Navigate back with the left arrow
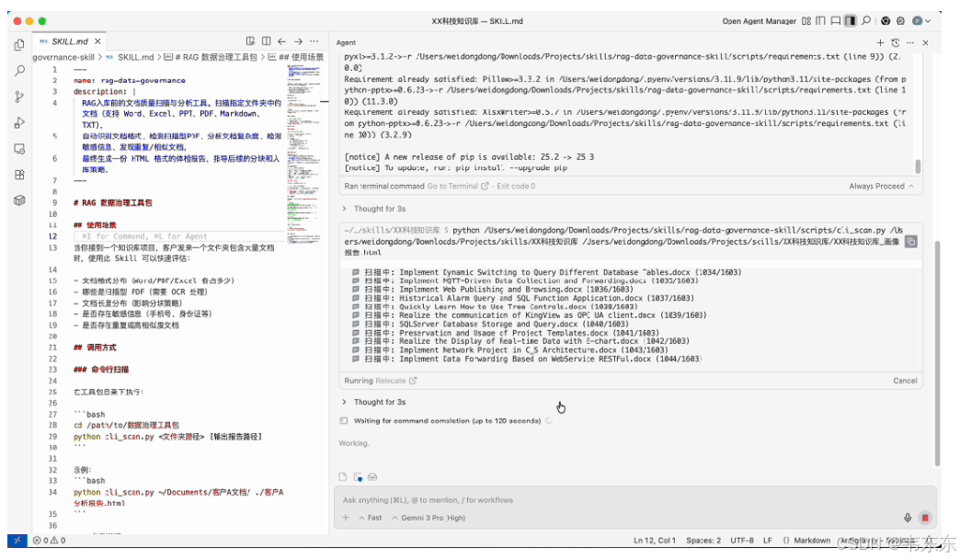960x560 pixels. click(x=281, y=41)
